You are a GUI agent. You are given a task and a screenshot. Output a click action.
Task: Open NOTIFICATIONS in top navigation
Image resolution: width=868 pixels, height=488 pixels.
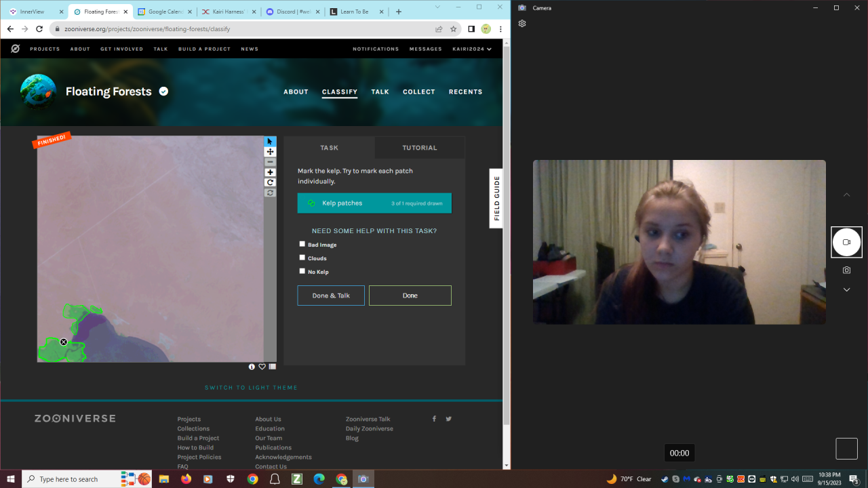pos(376,49)
